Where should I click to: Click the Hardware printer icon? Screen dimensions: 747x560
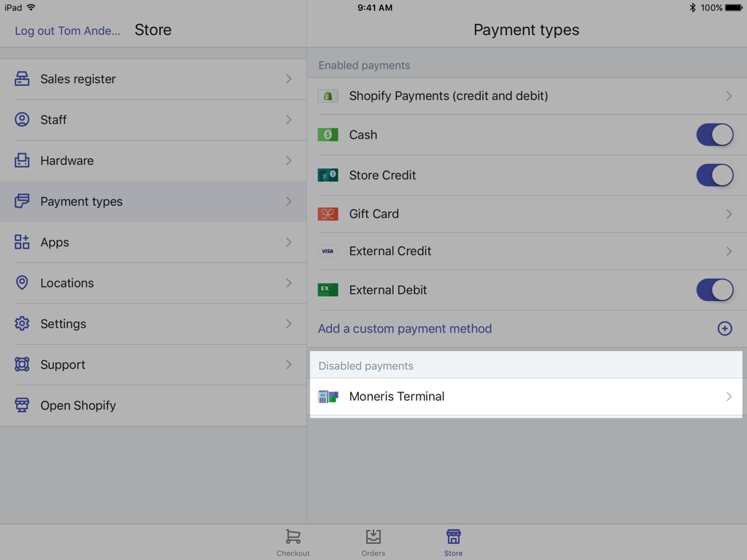tap(22, 160)
